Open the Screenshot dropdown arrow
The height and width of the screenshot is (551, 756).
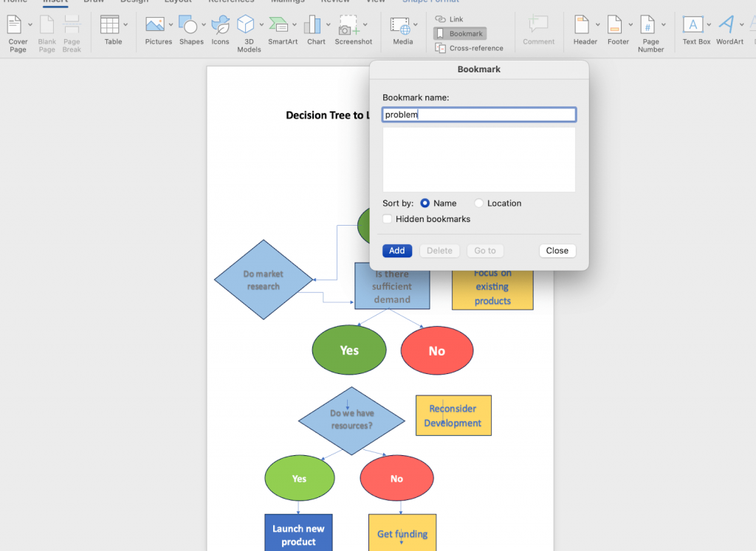tap(365, 24)
